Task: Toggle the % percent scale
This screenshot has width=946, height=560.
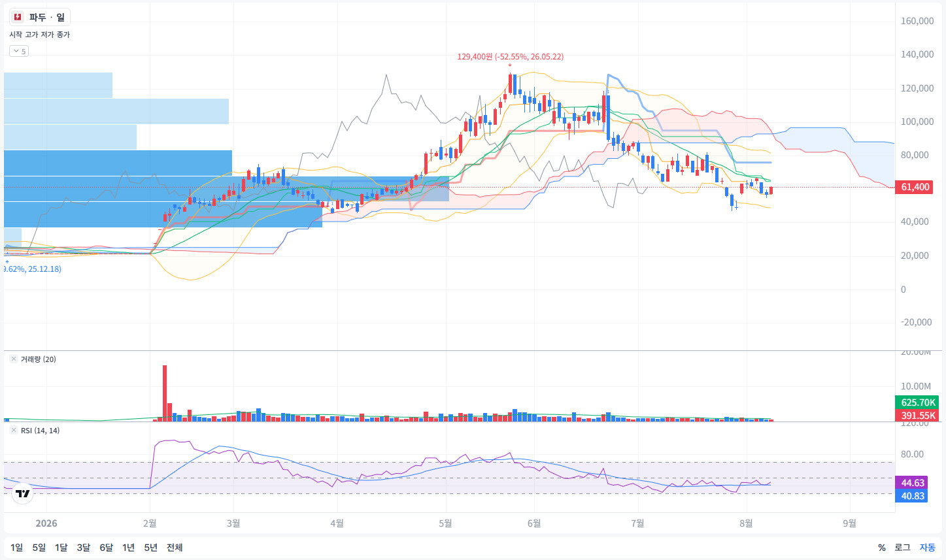Action: click(882, 548)
